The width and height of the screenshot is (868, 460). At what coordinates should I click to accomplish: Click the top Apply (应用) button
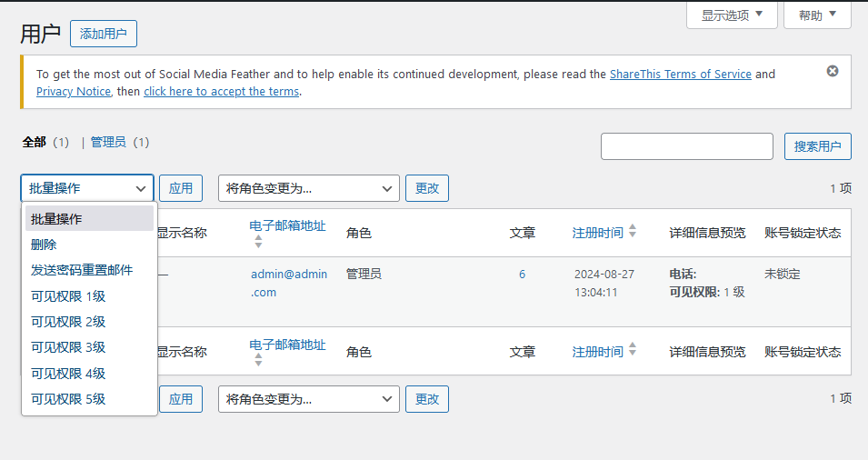[x=181, y=188]
